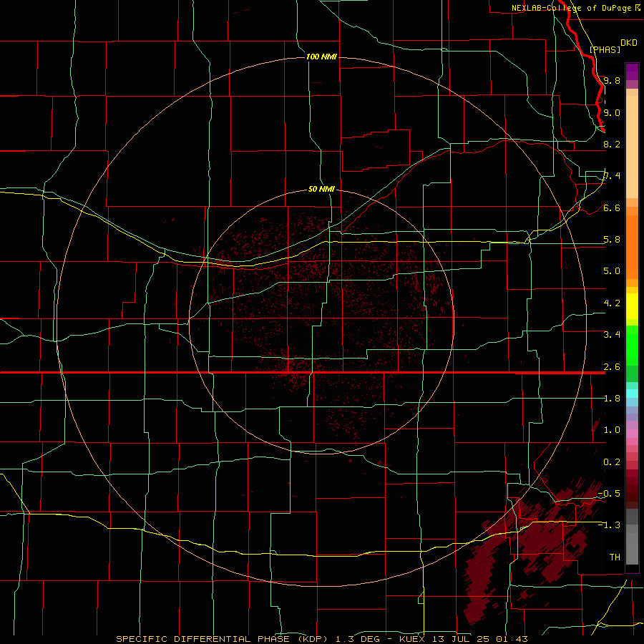Click the 100 NMI range ring label
The width and height of the screenshot is (644, 644).
pos(321,57)
